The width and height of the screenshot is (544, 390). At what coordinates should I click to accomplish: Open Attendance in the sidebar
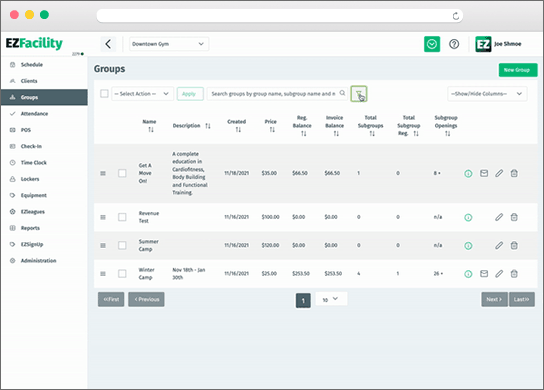pos(44,113)
